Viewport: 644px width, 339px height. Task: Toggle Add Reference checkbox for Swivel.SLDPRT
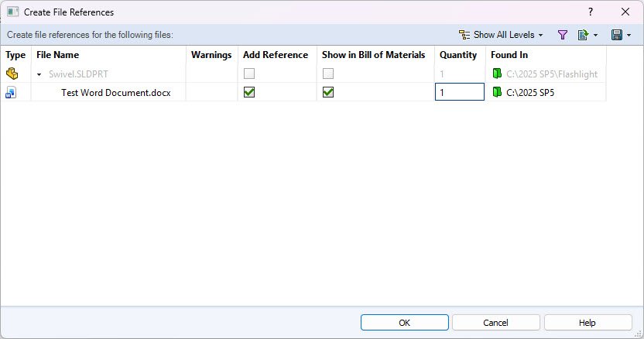point(249,74)
